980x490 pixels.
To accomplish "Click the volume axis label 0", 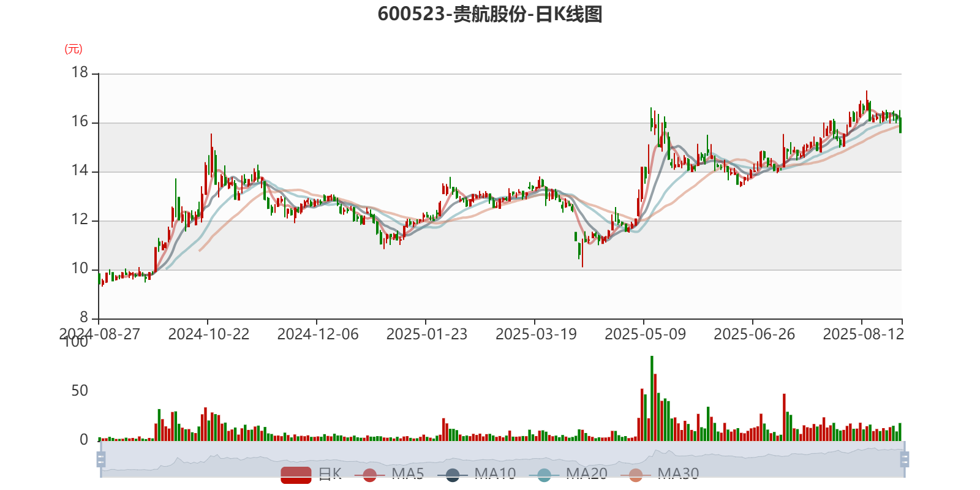I will [84, 440].
